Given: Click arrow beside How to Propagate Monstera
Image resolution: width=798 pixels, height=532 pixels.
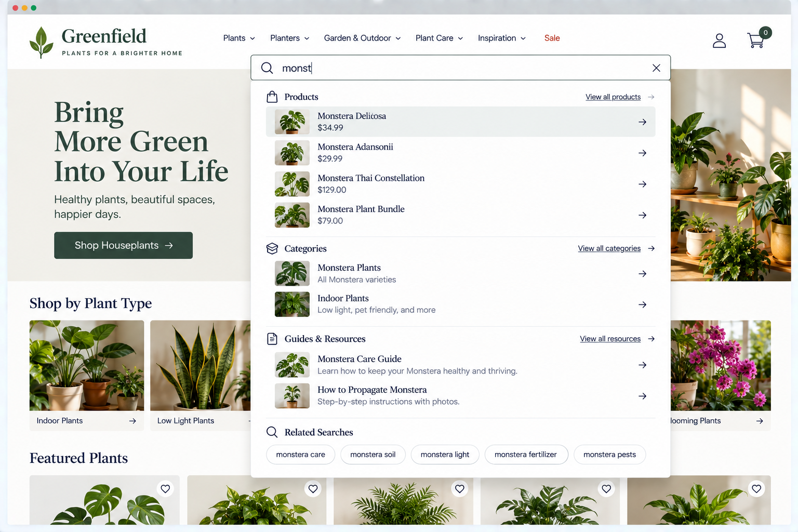Looking at the screenshot, I should click(643, 396).
